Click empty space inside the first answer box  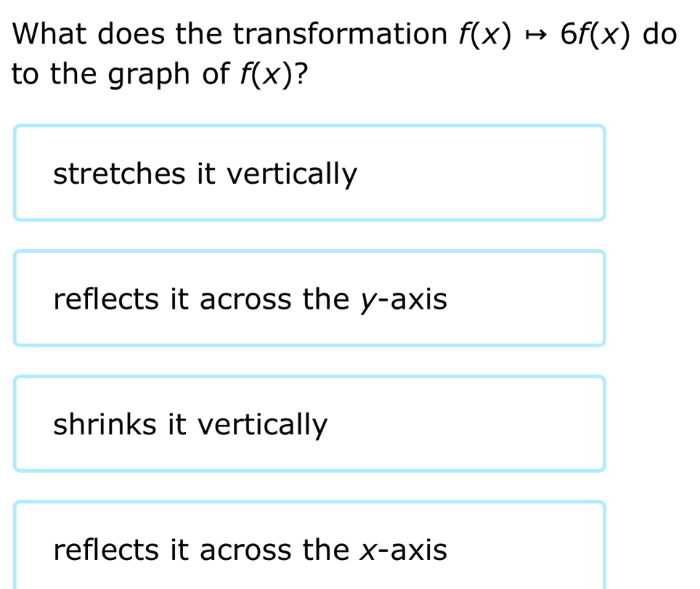click(x=494, y=174)
